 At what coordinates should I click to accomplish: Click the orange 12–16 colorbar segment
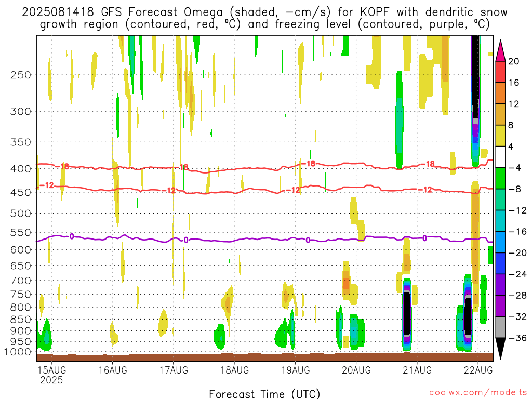click(500, 94)
